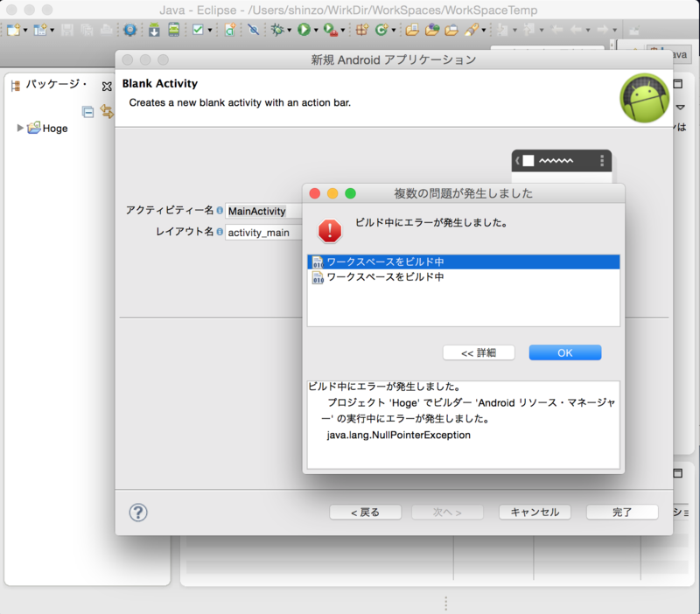700x614 pixels.
Task: Click the Android robot wizard logo
Action: tap(645, 98)
